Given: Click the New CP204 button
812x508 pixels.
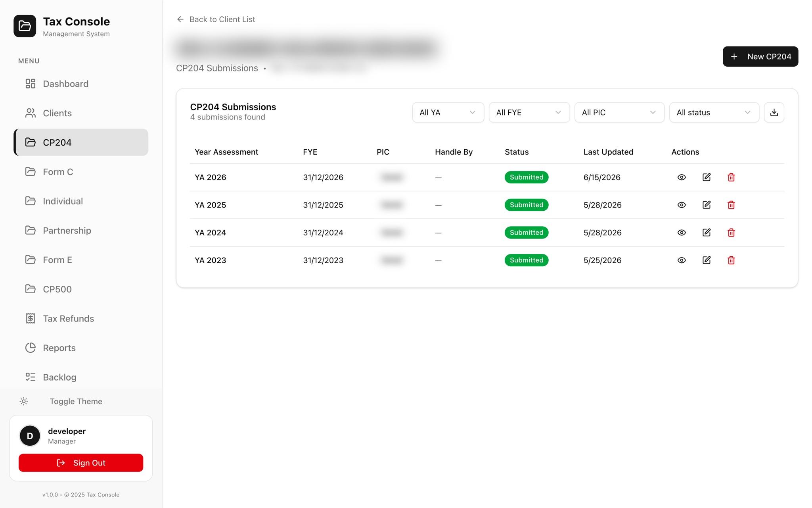Looking at the screenshot, I should point(760,56).
